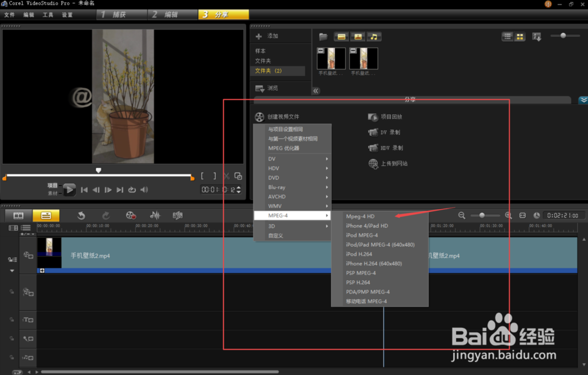Click HDV 录制 option

tap(386, 148)
